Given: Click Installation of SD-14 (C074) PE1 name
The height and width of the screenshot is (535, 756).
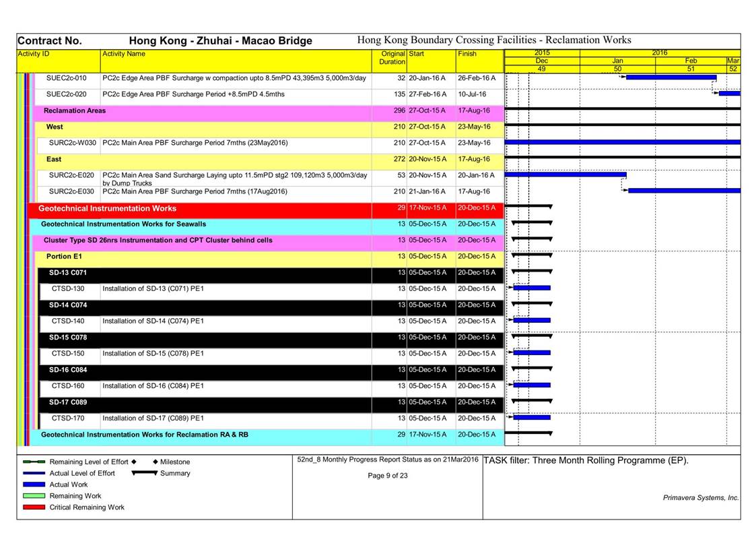Looking at the screenshot, I should 153,321.
